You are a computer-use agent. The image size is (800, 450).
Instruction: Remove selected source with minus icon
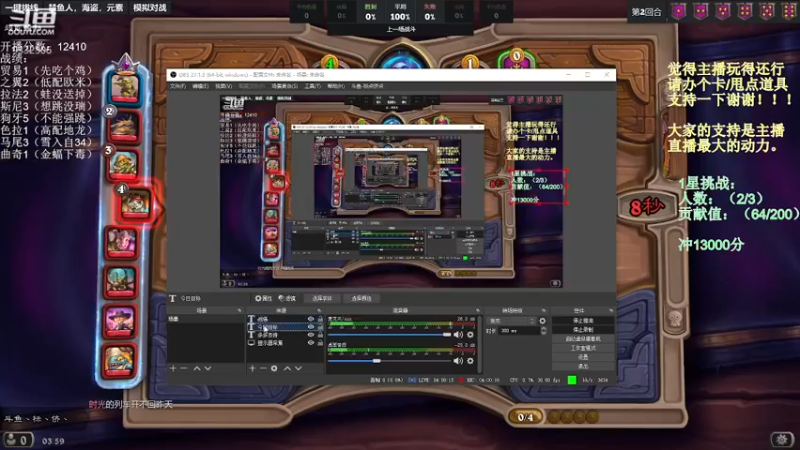tap(263, 368)
